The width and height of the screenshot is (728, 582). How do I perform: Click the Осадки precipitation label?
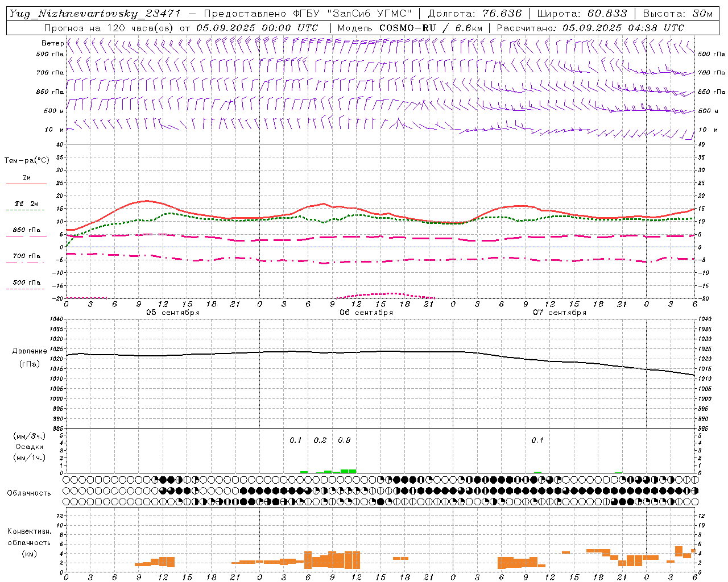(29, 447)
